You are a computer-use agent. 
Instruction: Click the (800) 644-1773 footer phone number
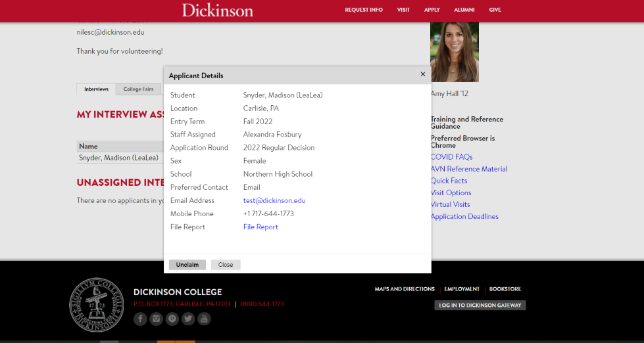262,304
